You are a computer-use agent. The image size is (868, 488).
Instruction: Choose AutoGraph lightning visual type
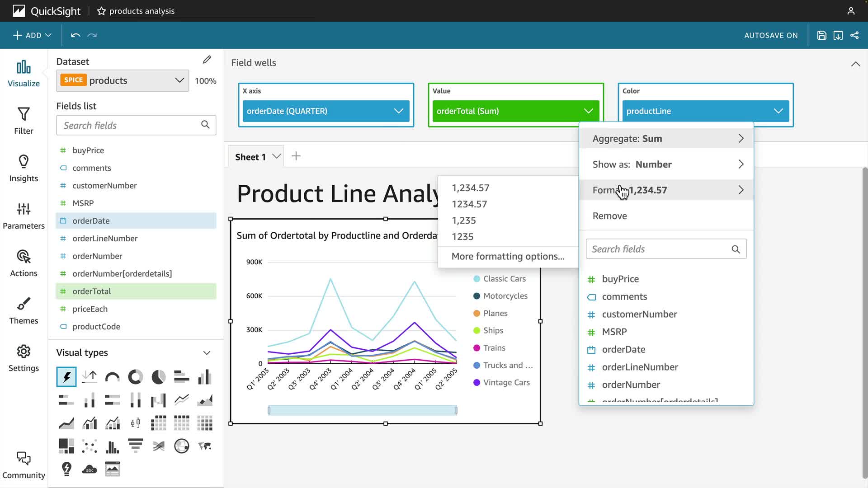66,377
